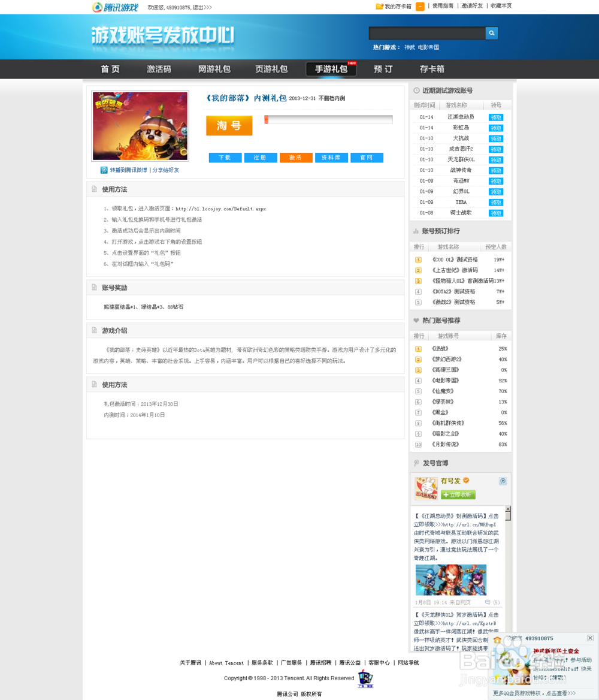This screenshot has height=700, width=599.
Task: Open the 使用指南 link
Action: 443,6
